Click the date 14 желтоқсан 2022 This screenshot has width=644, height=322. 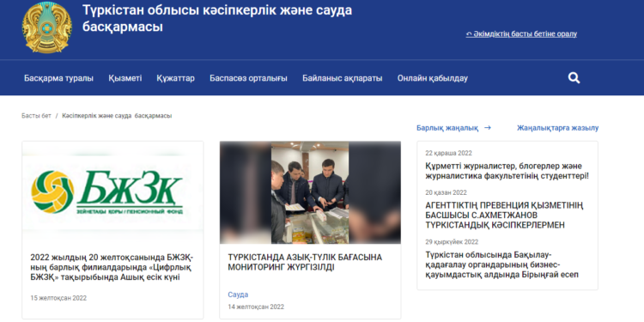coord(256,307)
